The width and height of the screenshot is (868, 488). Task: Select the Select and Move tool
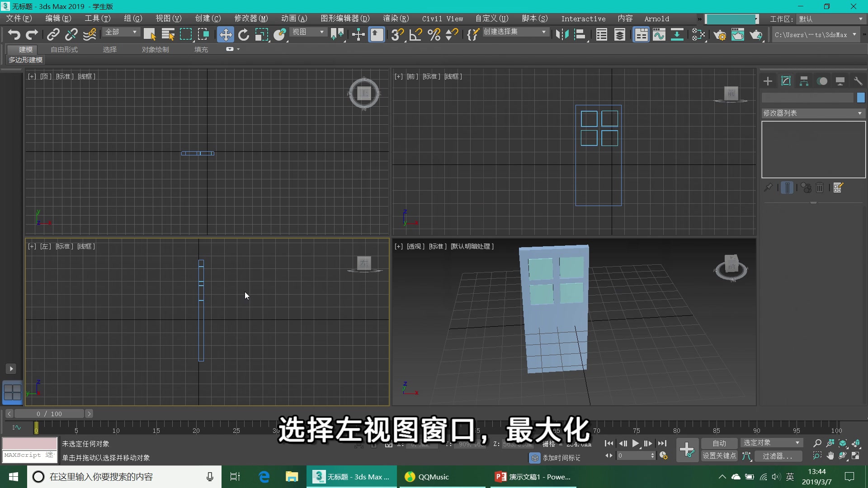point(226,34)
